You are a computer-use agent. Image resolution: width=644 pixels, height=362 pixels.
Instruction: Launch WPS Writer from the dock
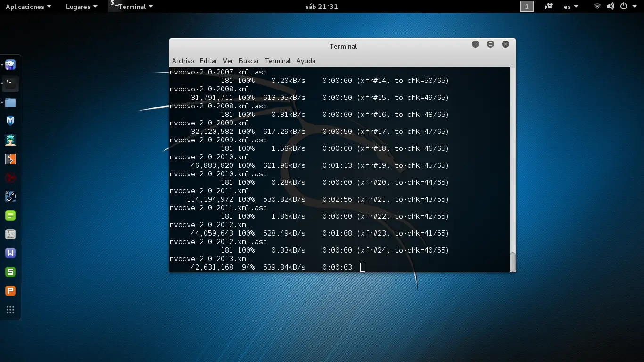(x=10, y=253)
